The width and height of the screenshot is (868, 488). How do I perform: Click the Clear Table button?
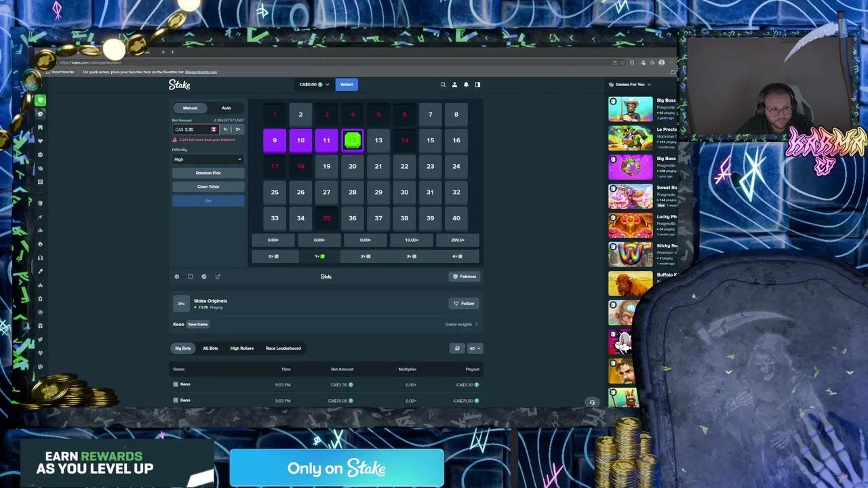click(x=208, y=186)
